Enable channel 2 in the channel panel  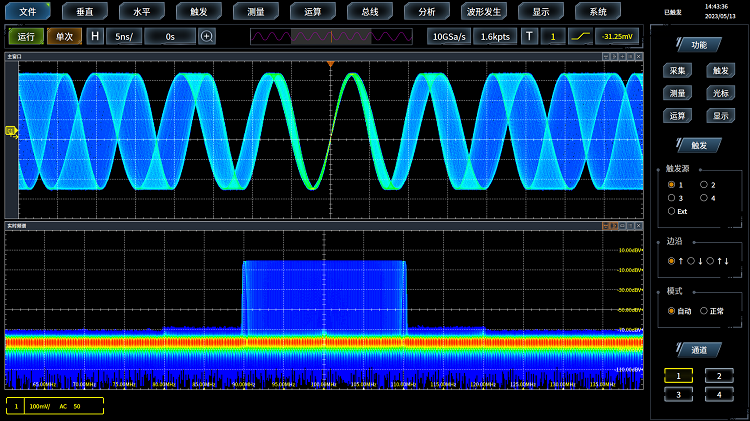[x=718, y=375]
